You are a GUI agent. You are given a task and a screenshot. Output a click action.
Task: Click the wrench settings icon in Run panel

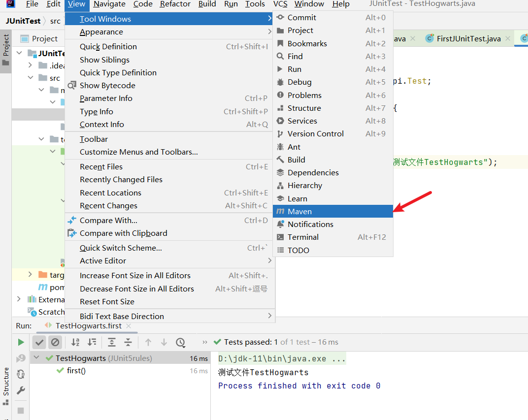pos(21,390)
